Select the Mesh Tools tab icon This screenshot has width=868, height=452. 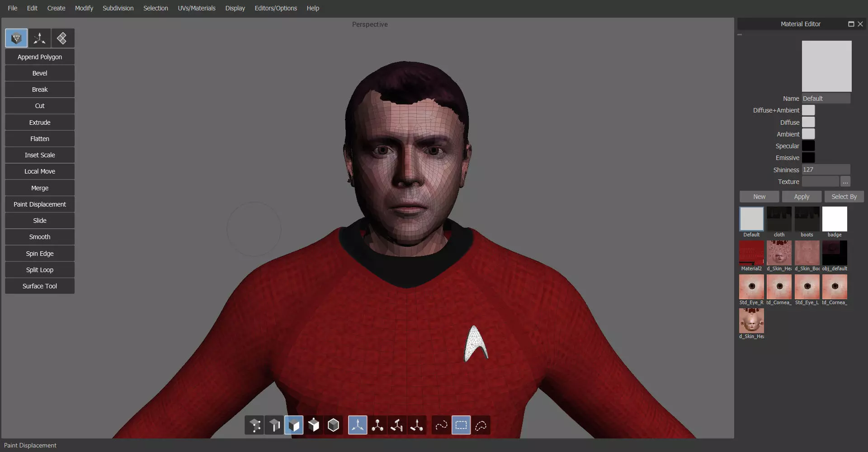[16, 38]
